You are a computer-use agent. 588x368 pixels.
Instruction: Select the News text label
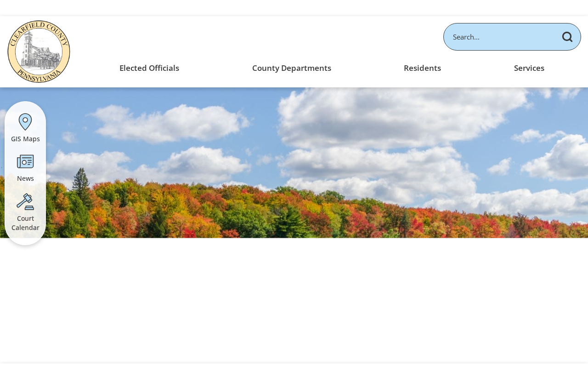[x=25, y=178]
